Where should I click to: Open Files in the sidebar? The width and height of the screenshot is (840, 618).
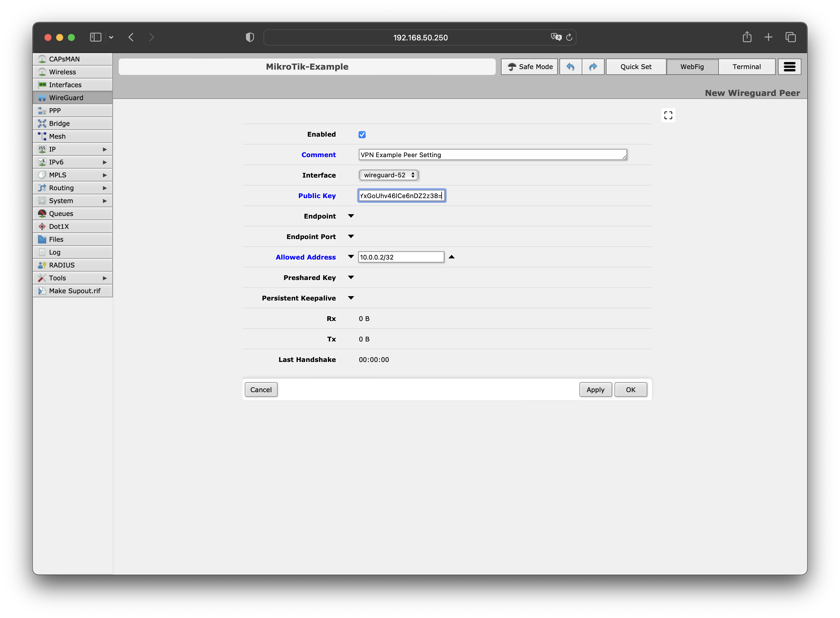point(56,239)
